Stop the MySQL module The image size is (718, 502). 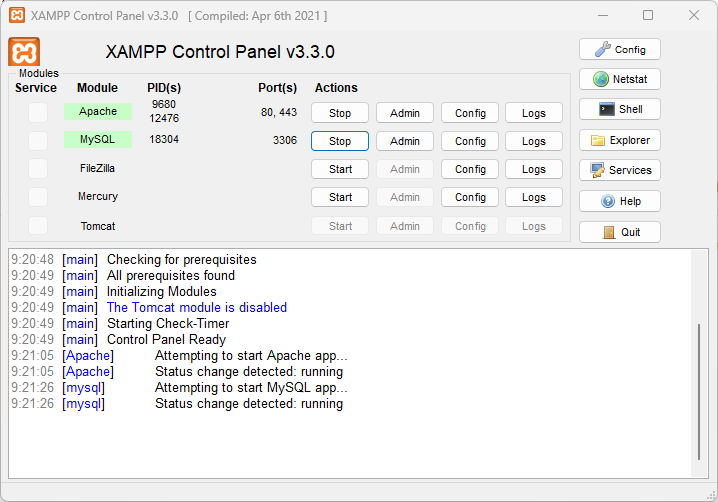click(340, 141)
